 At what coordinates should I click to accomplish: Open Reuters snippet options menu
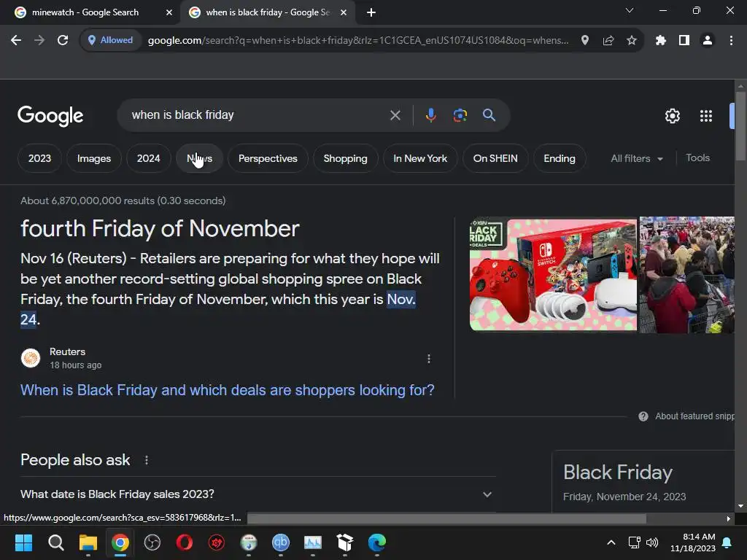click(x=429, y=359)
